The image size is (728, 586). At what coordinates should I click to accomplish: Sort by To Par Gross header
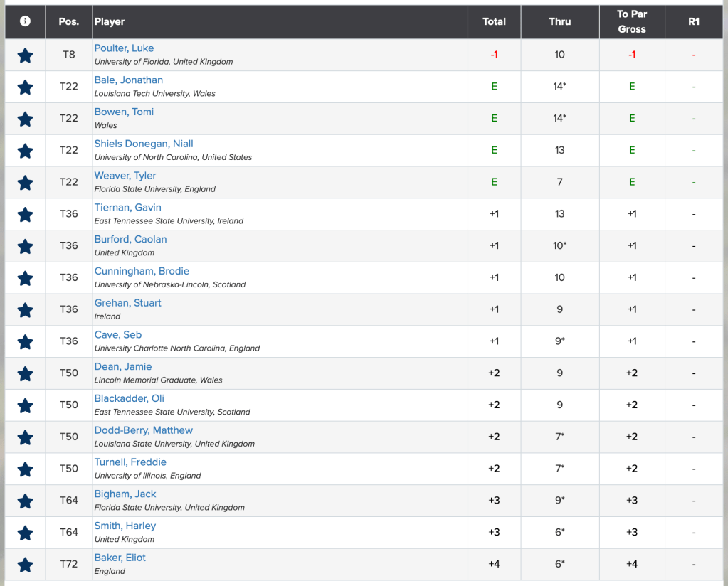pos(632,21)
